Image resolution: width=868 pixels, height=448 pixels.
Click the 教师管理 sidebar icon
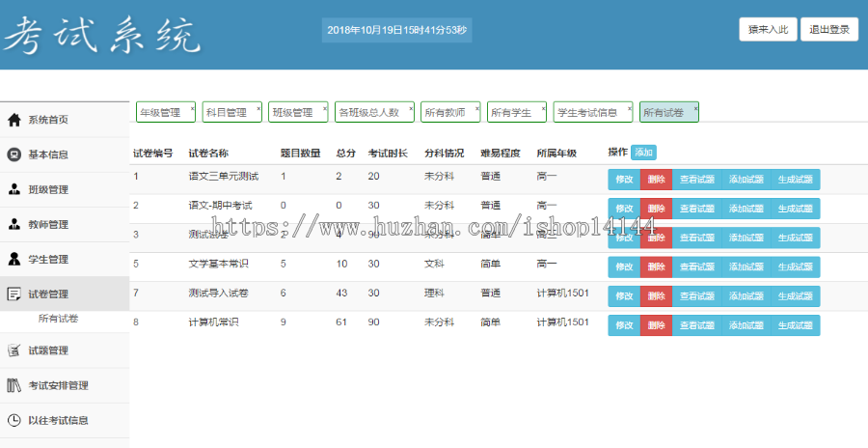pyautogui.click(x=14, y=224)
